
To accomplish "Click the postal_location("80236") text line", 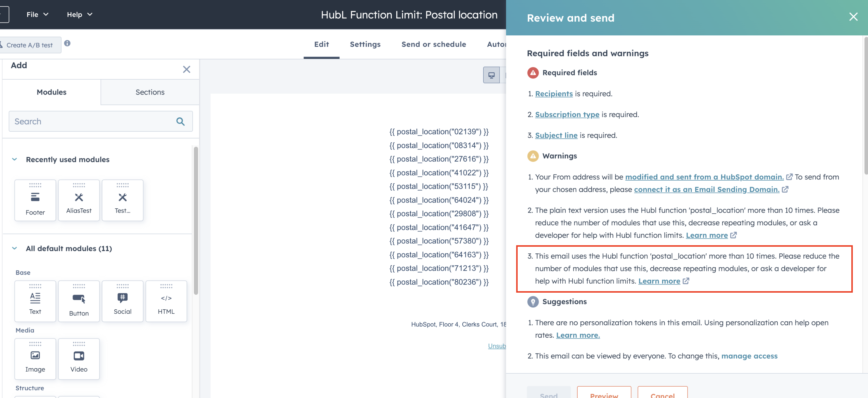I will click(439, 282).
